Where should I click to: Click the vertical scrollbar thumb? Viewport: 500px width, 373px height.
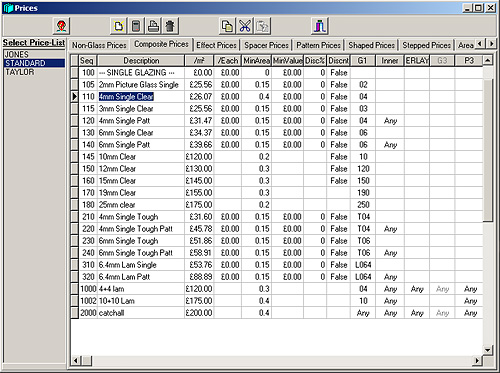click(x=488, y=150)
